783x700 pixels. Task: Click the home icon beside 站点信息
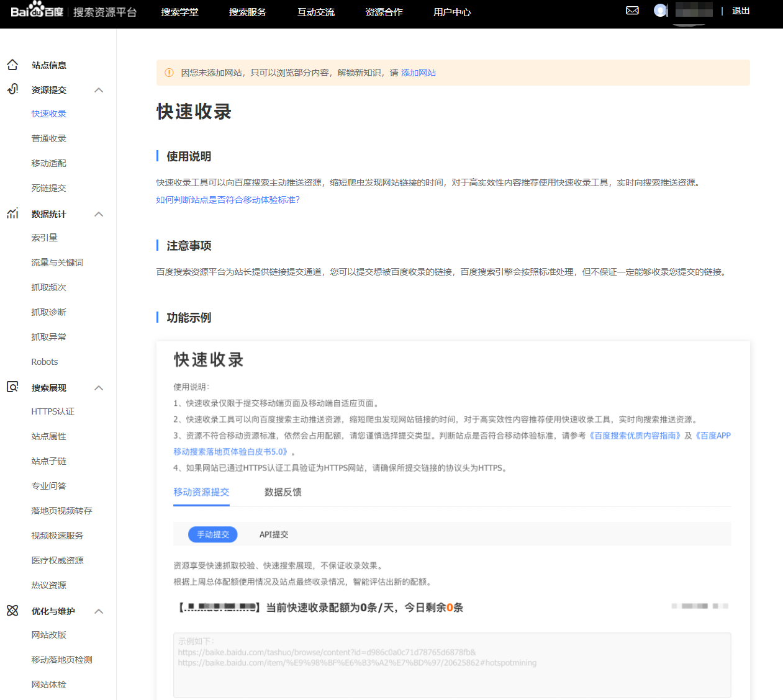click(12, 65)
